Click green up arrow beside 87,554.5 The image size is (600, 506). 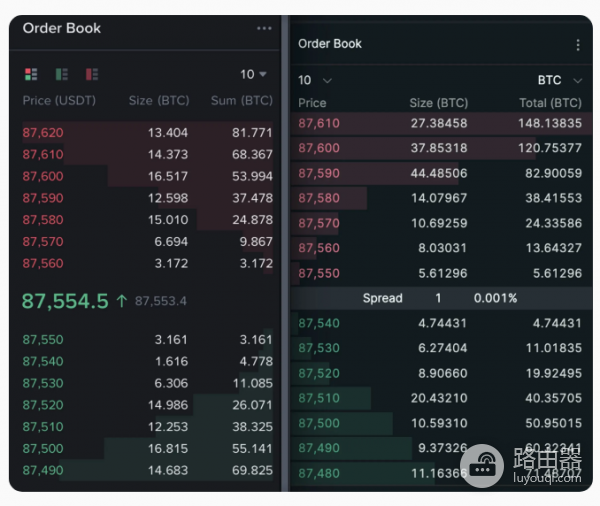point(121,301)
